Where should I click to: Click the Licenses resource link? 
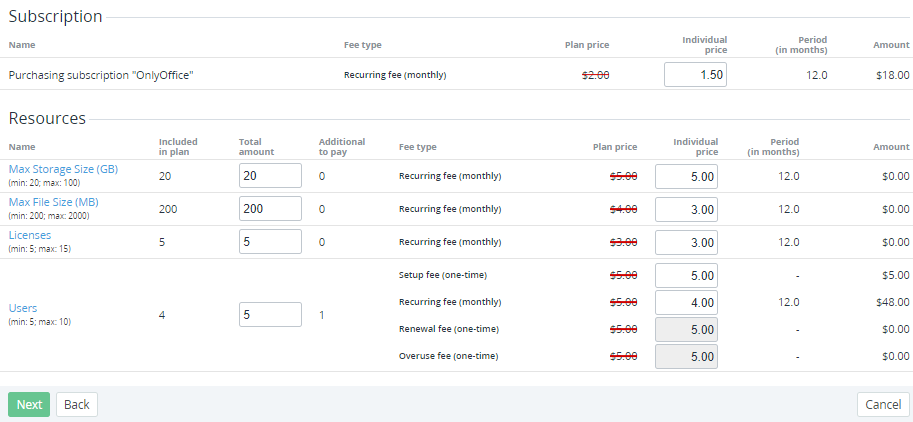tap(30, 235)
